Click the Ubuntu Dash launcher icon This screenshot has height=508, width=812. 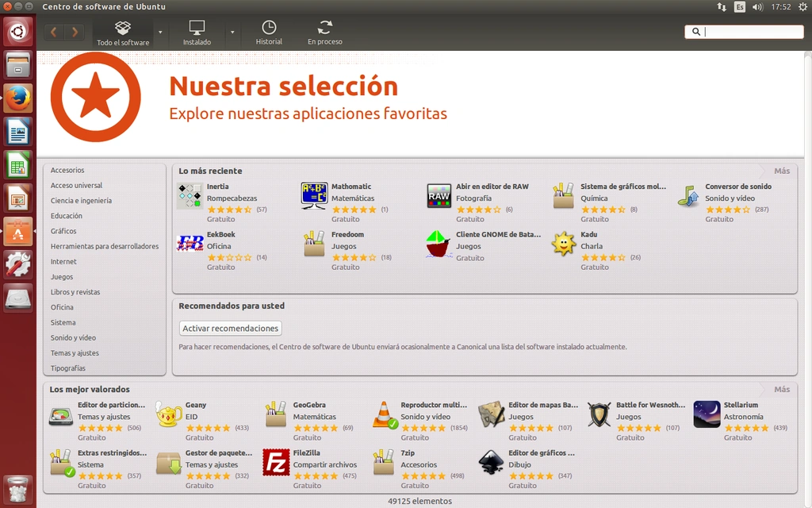[x=18, y=32]
